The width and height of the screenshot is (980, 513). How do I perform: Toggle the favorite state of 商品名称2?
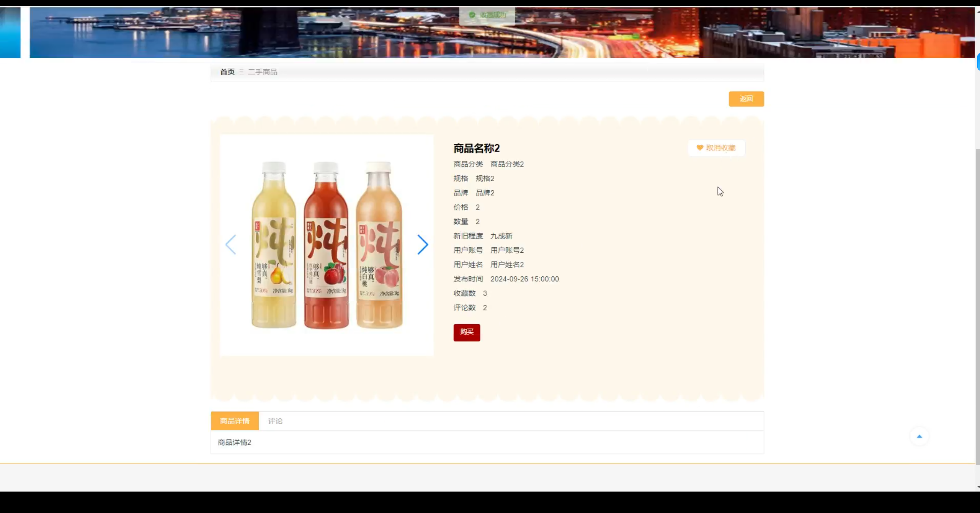pos(716,147)
